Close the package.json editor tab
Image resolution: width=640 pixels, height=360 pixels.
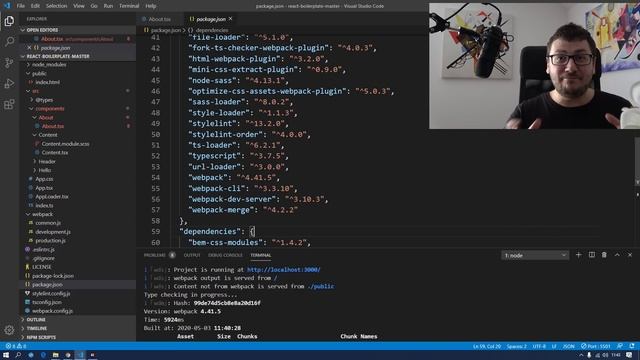(231, 19)
